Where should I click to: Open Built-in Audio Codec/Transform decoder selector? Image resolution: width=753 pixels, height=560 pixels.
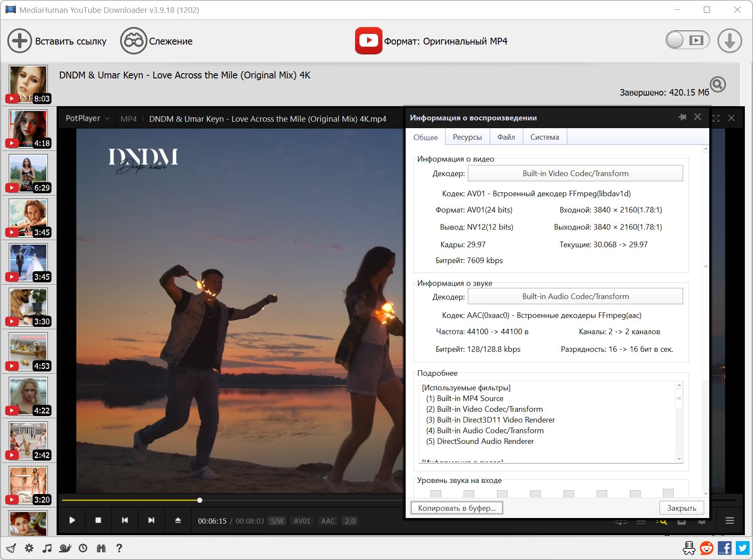pos(575,296)
